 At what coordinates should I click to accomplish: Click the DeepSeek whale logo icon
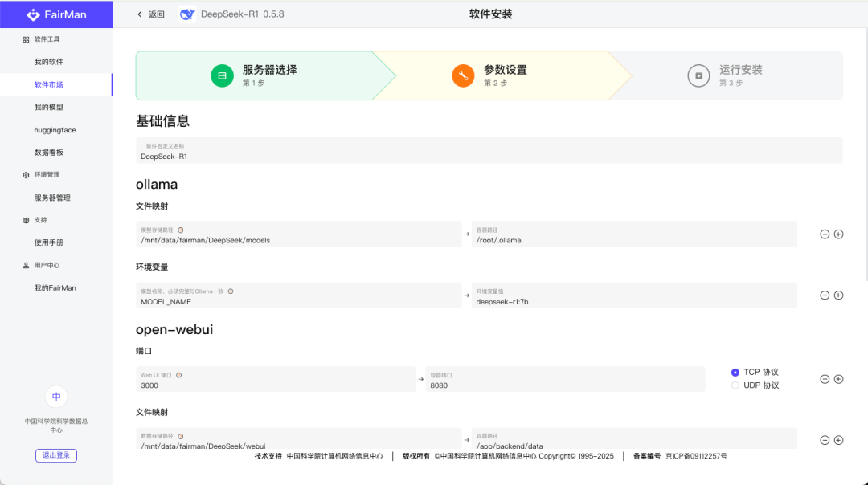pos(187,14)
